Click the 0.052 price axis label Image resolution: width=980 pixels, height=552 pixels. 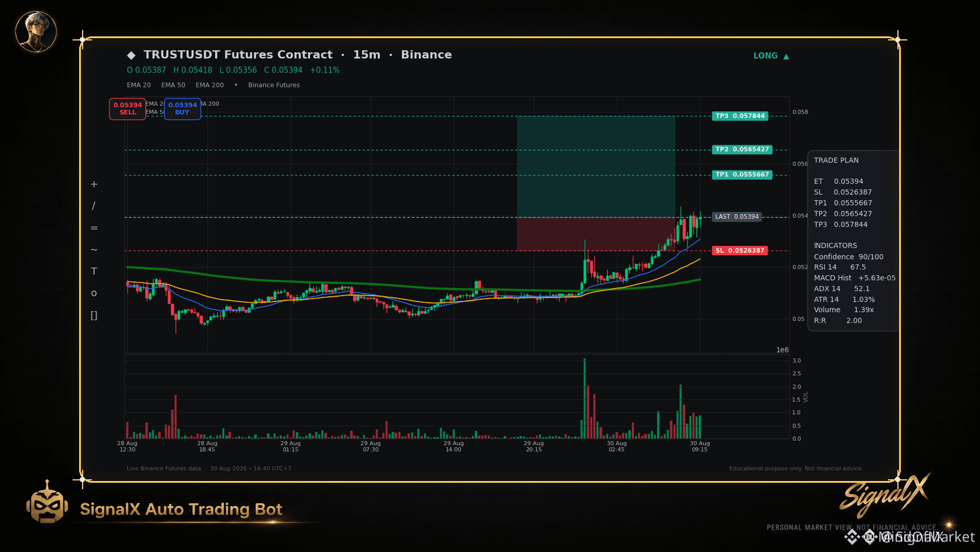click(x=800, y=267)
